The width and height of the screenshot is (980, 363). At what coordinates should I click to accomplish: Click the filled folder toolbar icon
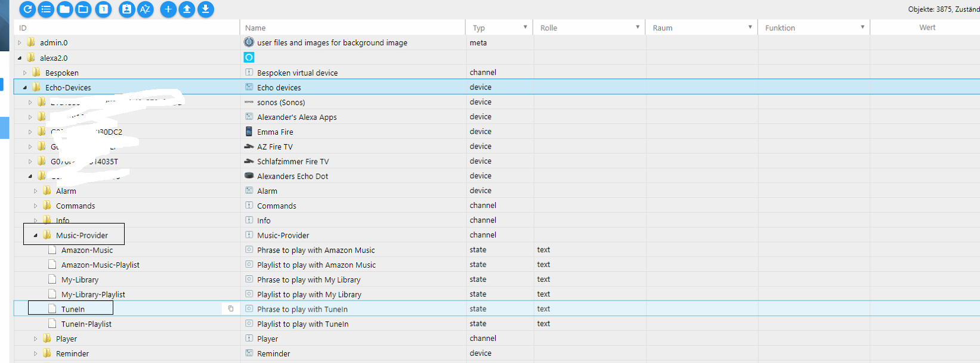[64, 9]
